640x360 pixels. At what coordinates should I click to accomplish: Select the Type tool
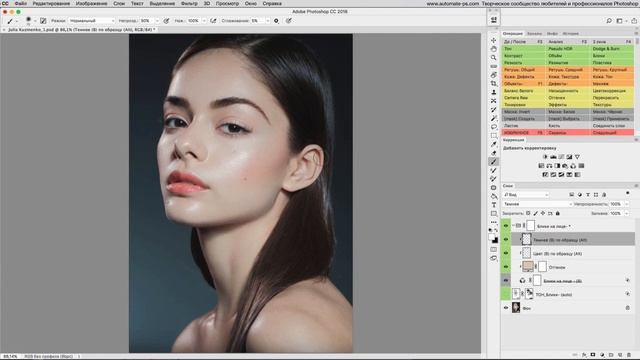pos(493,205)
